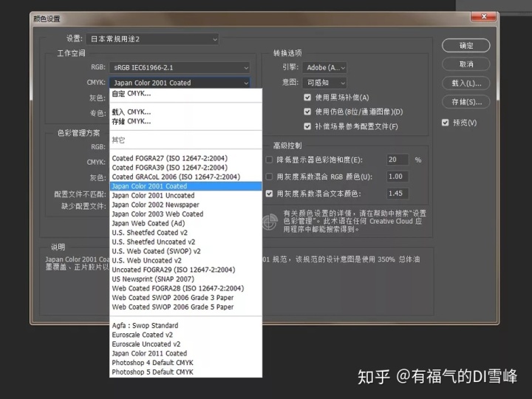Screen dimensions: 532x399
Task: Confirm with the 确定 button
Action: 465,46
